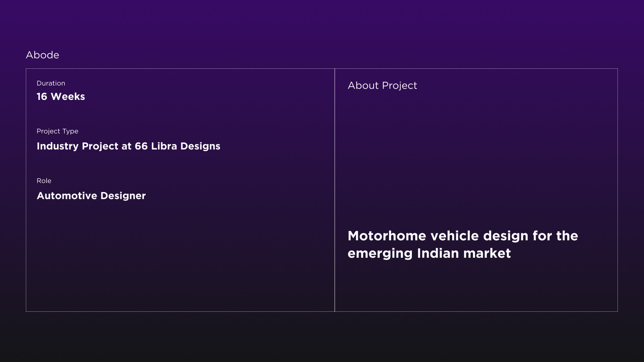The width and height of the screenshot is (644, 362).
Task: Select the word Project in About Project
Action: click(399, 86)
